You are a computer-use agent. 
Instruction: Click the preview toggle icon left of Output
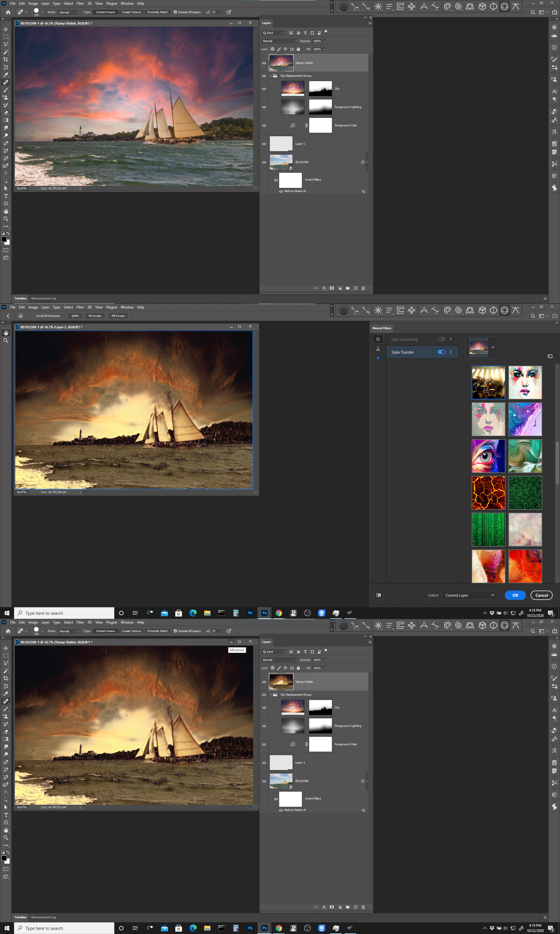point(379,595)
